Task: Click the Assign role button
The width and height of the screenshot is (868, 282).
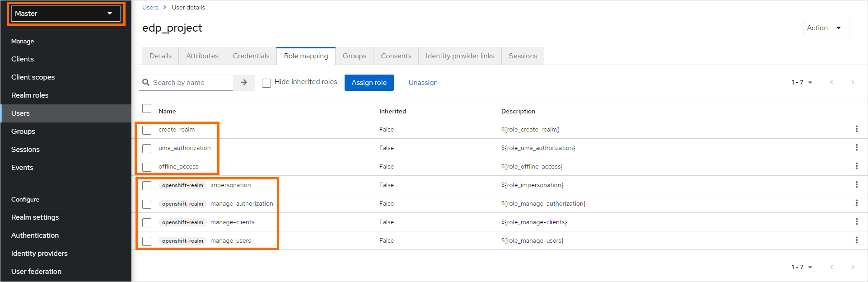Action: 369,83
